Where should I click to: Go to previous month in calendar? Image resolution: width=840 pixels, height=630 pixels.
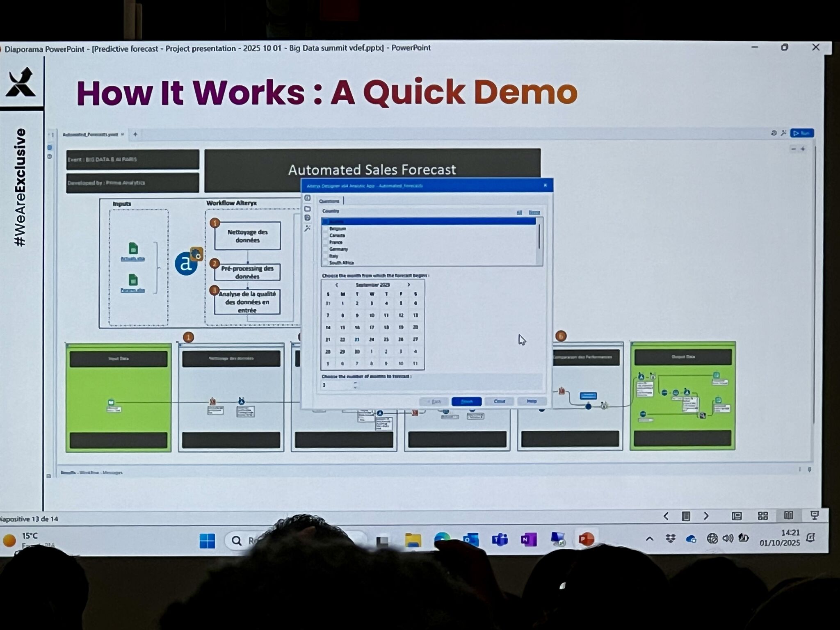pyautogui.click(x=337, y=285)
